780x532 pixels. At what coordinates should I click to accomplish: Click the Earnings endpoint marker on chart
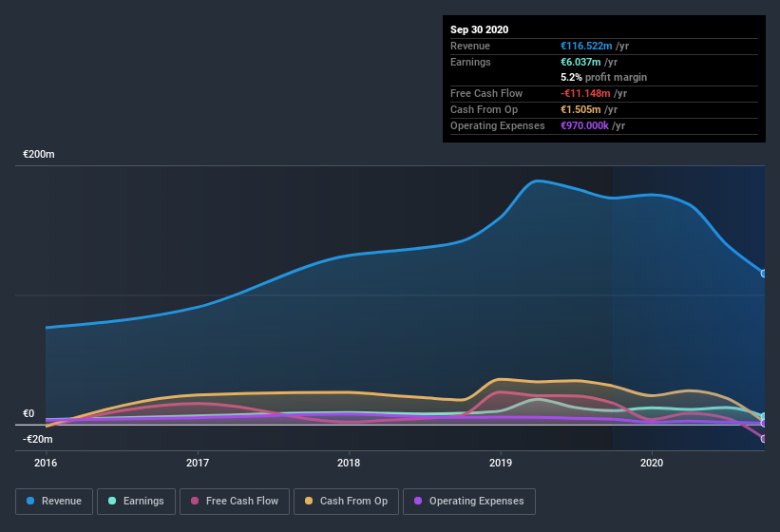pyautogui.click(x=764, y=417)
